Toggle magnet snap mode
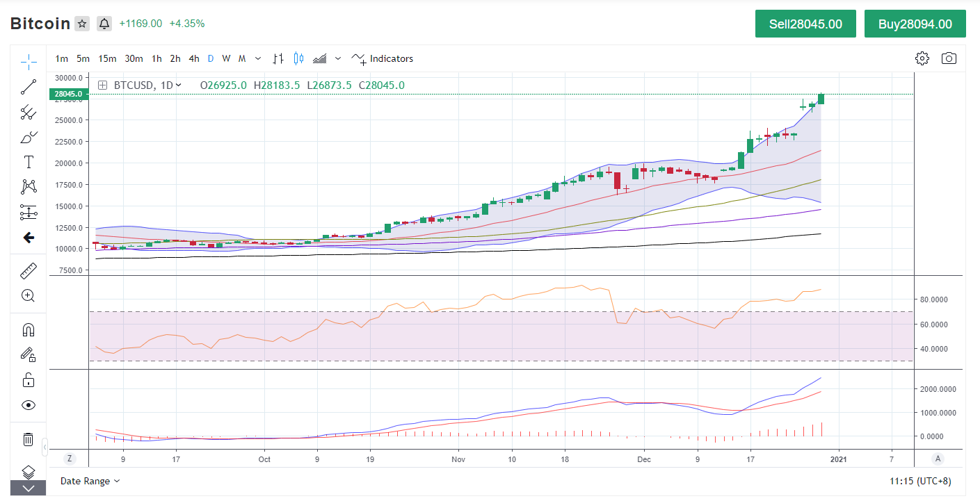 (29, 329)
